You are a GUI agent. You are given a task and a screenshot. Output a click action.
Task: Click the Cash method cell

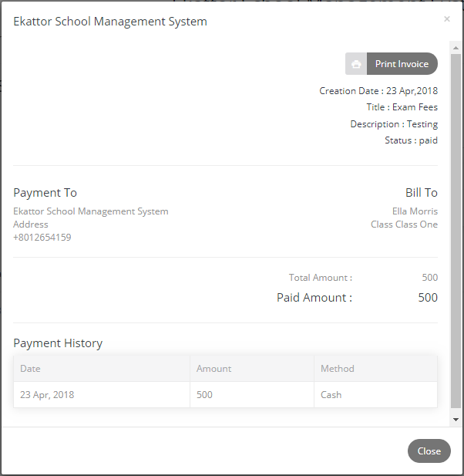(x=376, y=395)
